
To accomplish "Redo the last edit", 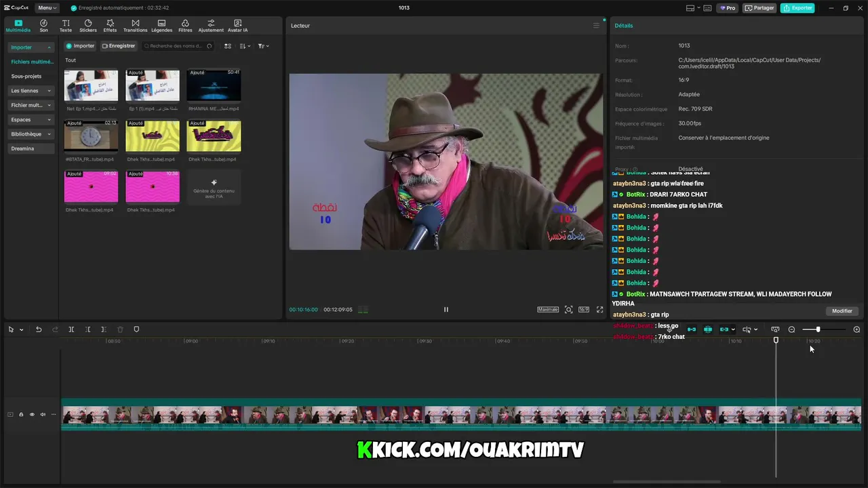I will 55,329.
